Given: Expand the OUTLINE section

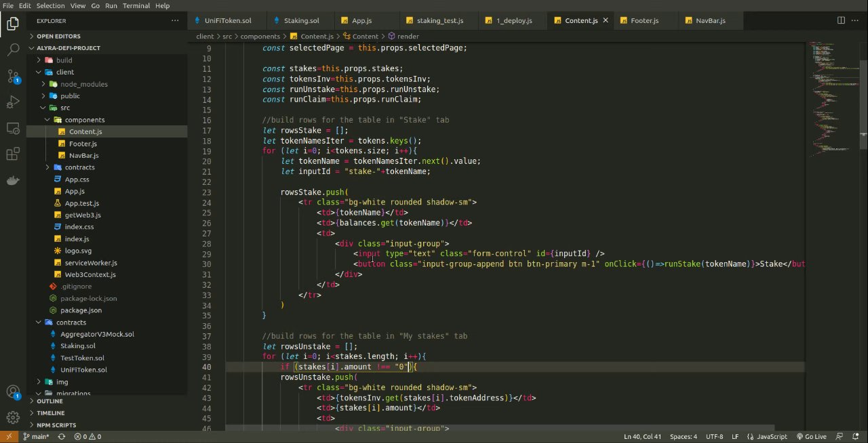Looking at the screenshot, I should 50,401.
